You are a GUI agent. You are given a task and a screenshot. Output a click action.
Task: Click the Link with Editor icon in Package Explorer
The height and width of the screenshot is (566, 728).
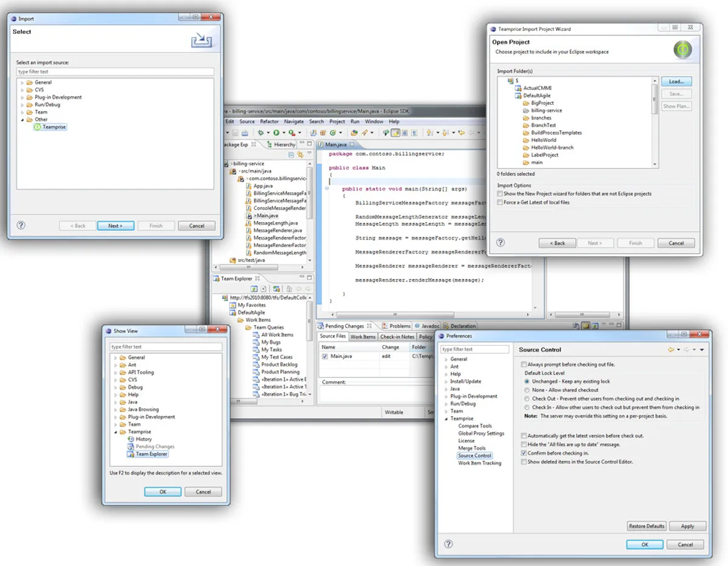click(300, 155)
